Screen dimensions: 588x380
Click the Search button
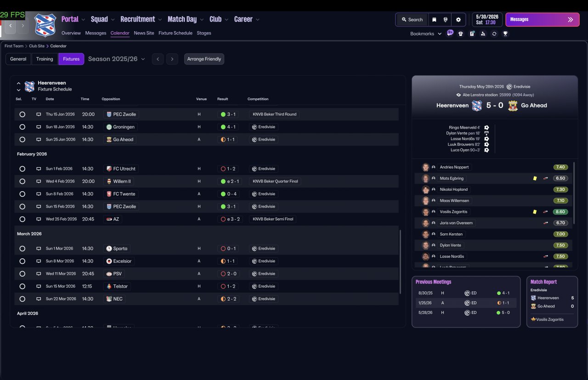click(412, 20)
